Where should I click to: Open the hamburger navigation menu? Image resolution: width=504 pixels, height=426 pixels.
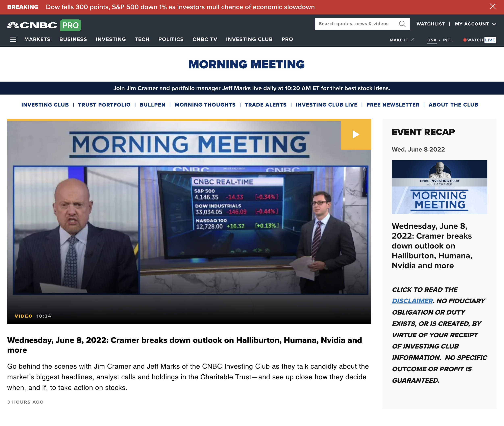(x=13, y=39)
